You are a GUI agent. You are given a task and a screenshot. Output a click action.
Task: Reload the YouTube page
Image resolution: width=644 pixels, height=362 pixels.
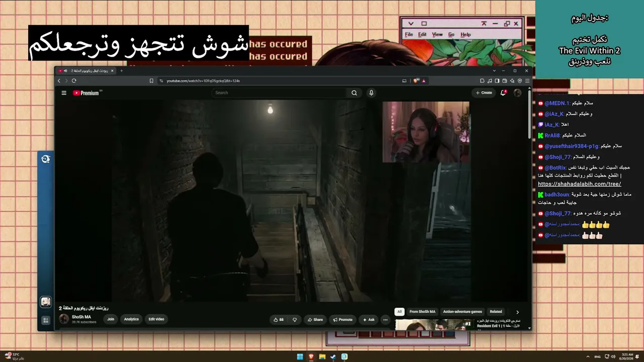tap(74, 80)
